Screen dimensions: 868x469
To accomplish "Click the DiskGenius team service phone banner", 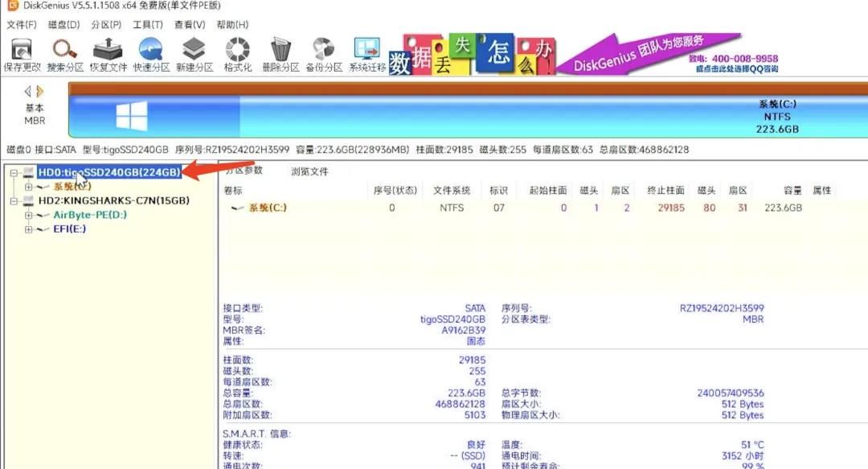I will (667, 54).
